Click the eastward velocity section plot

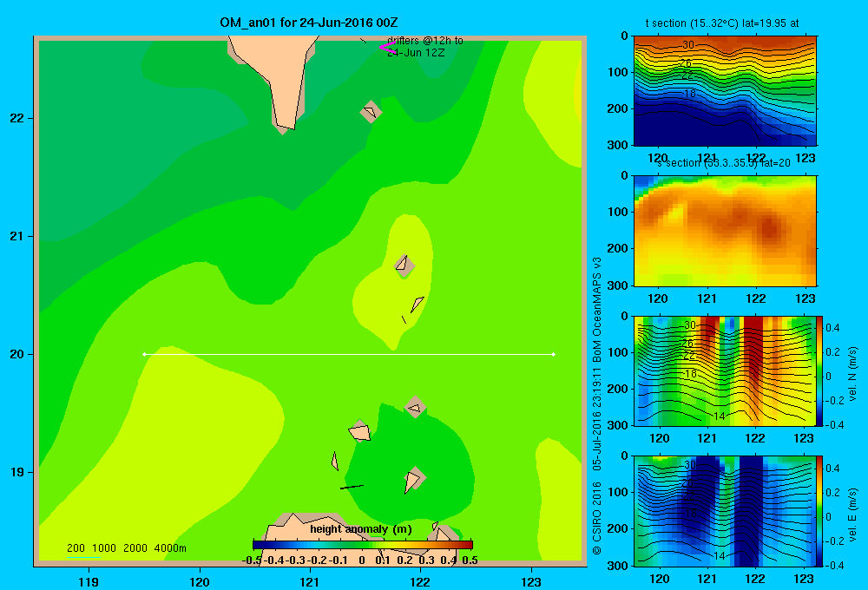725,511
